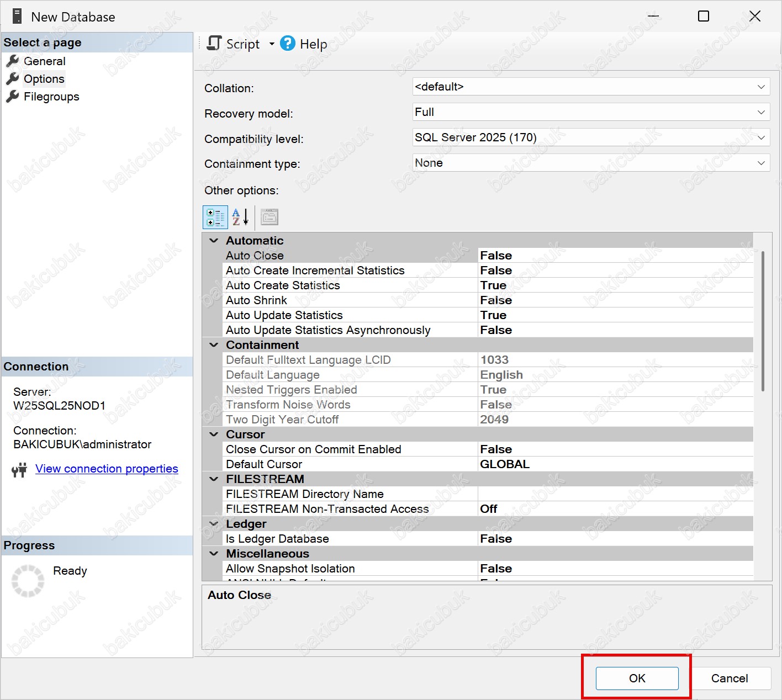Open the Collation dropdown
Viewport: 782px width, 700px height.
click(760, 87)
